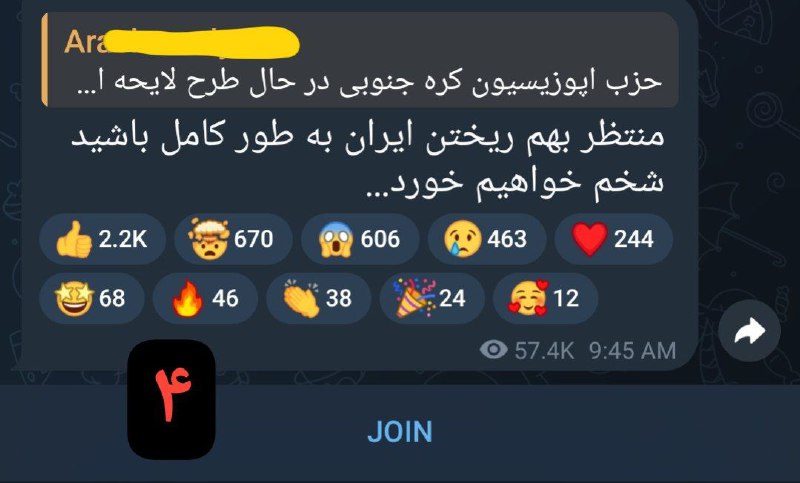Join the channel with the JOIN button
The width and height of the screenshot is (800, 483).
tap(400, 431)
